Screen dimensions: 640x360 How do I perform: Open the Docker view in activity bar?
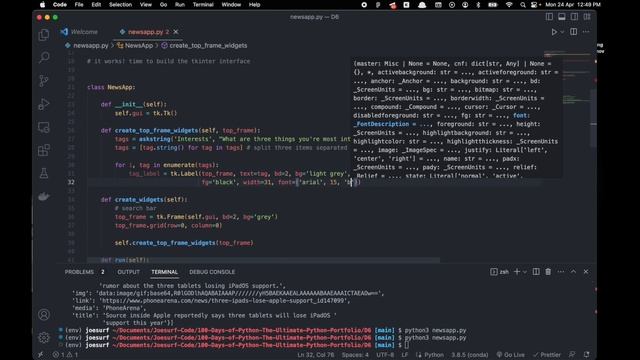point(44,197)
